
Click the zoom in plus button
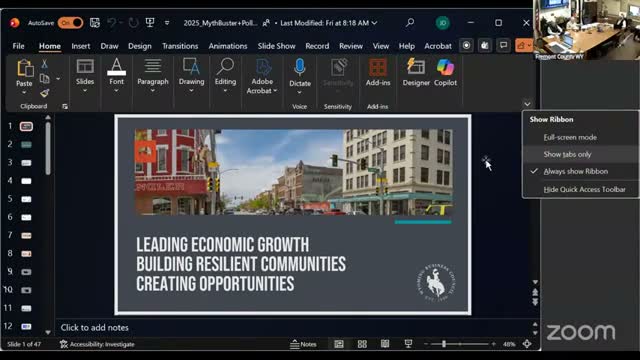[x=493, y=344]
